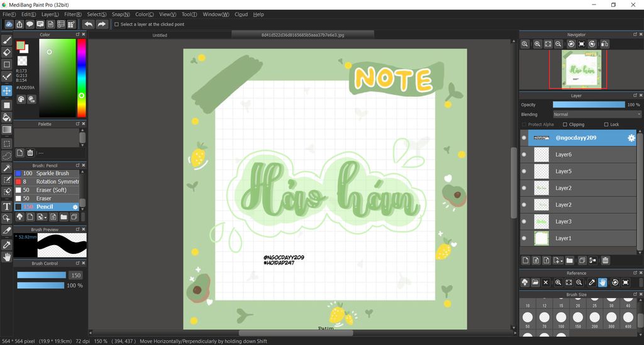Hide Layer5 visibility
The image size is (644, 345).
tap(524, 171)
